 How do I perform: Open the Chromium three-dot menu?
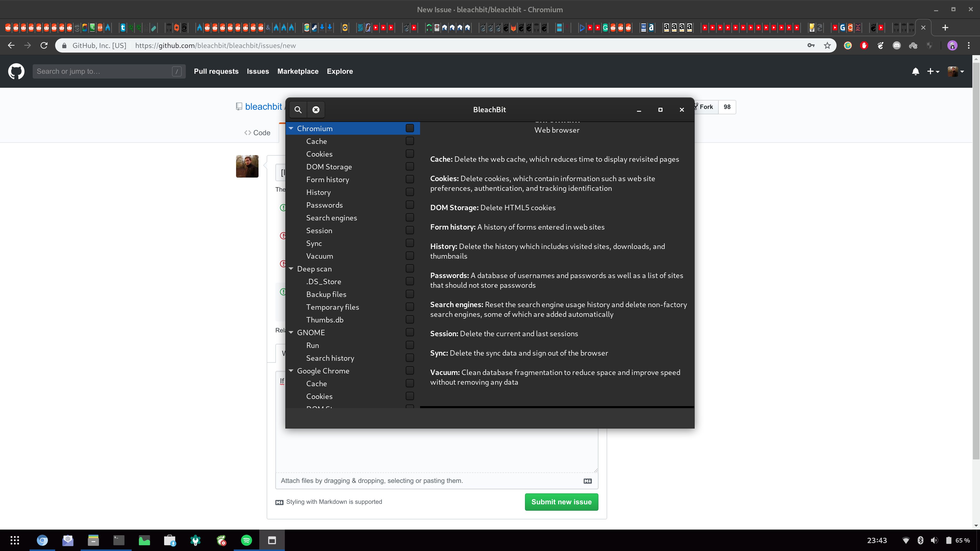969,46
